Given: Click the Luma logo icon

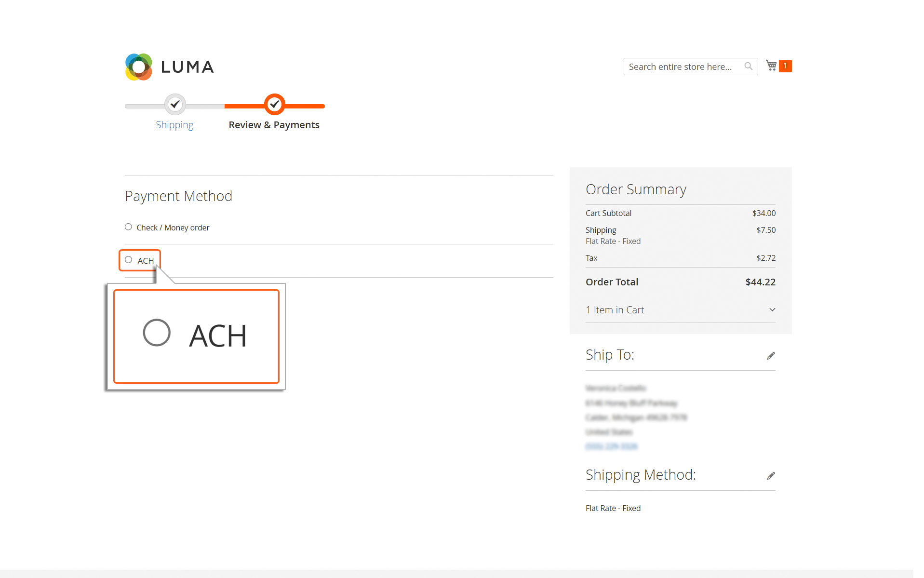Looking at the screenshot, I should click(x=139, y=67).
